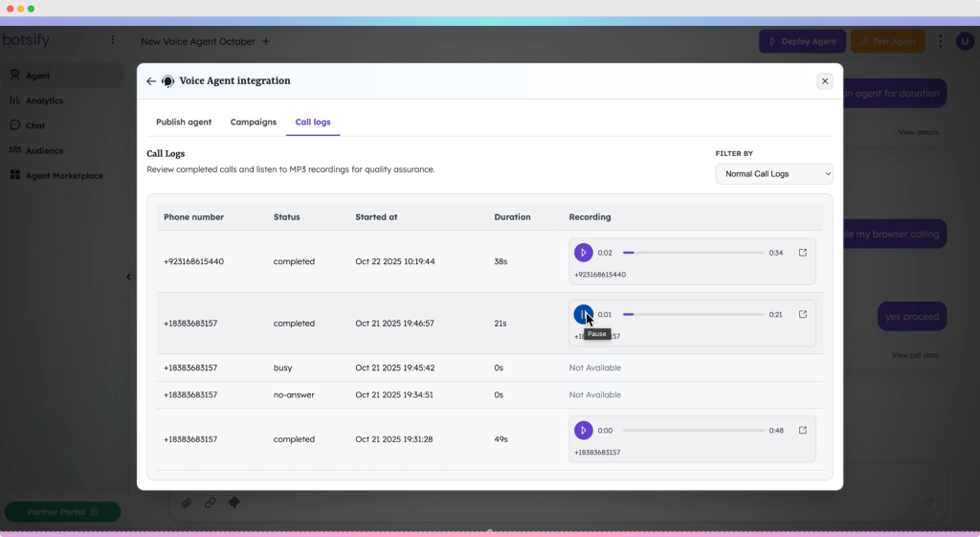Screen dimensions: 980x537
Task: Seek the 0:48 recording progress bar
Action: pyautogui.click(x=693, y=430)
